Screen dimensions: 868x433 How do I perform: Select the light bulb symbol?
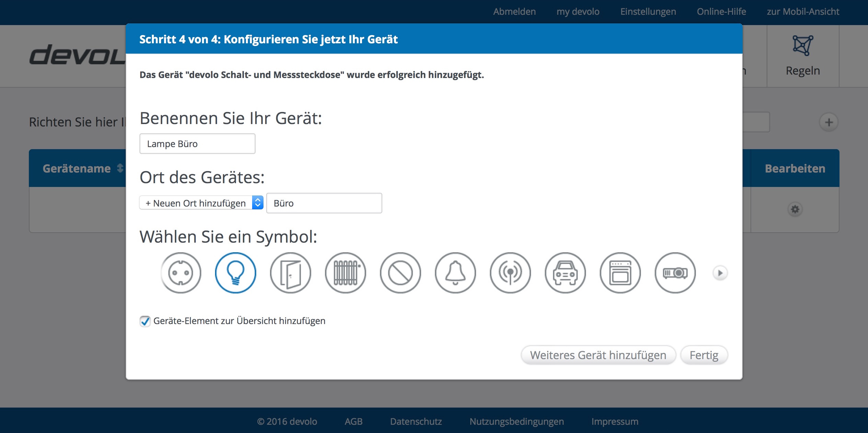click(x=236, y=273)
